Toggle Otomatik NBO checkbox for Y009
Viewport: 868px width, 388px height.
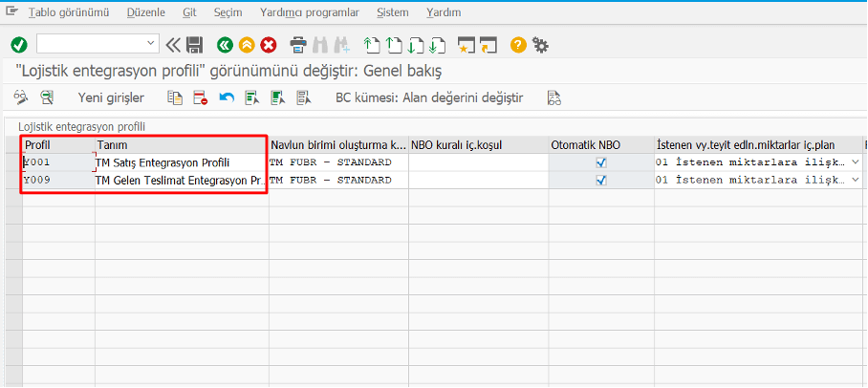pos(601,180)
